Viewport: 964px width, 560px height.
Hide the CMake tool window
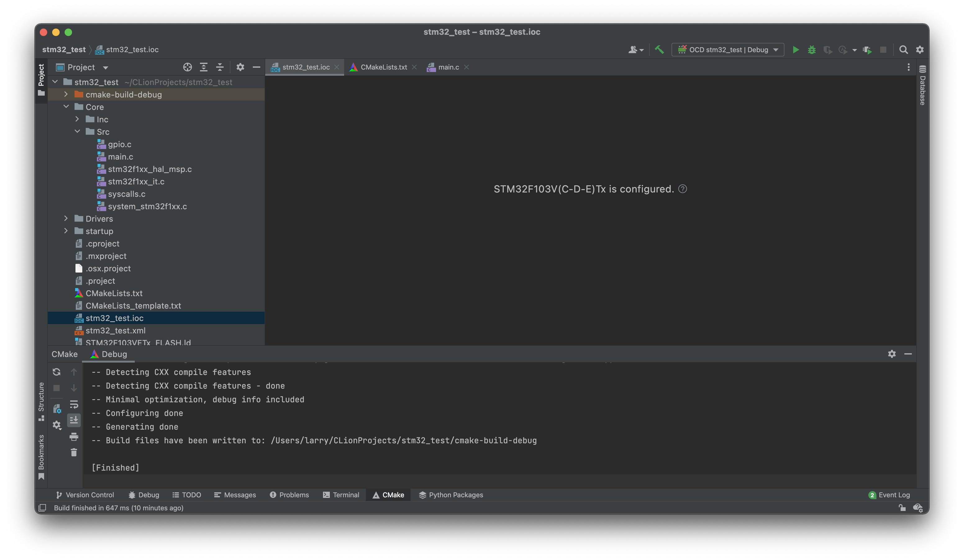pyautogui.click(x=908, y=354)
